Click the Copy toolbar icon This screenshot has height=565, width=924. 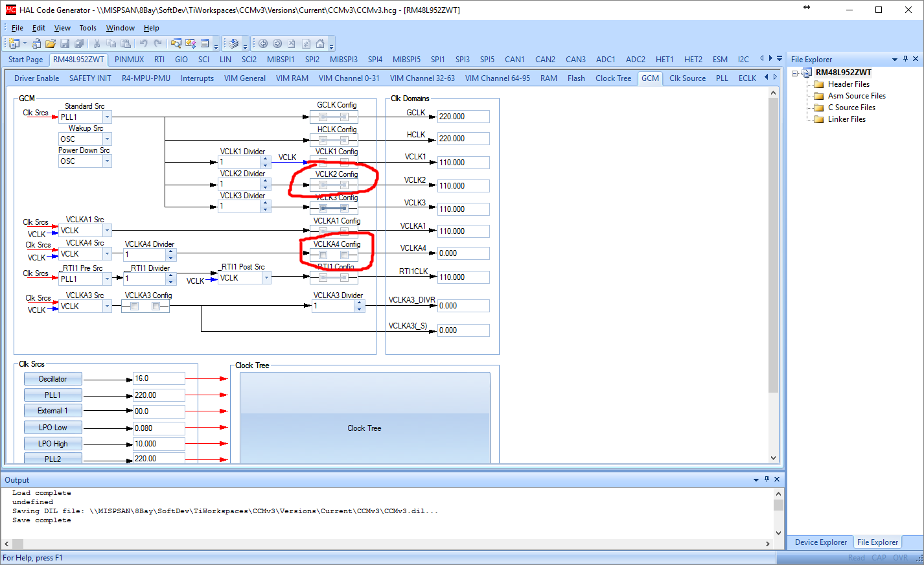111,43
